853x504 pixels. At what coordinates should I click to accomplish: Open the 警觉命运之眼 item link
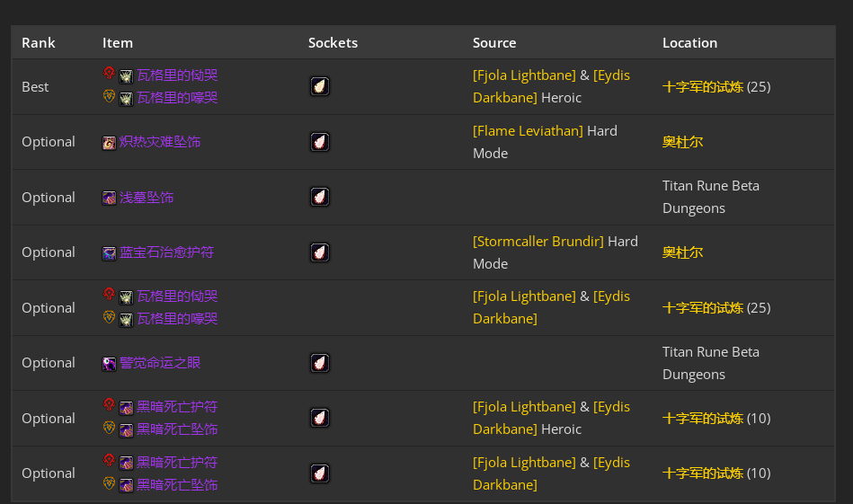tap(159, 363)
